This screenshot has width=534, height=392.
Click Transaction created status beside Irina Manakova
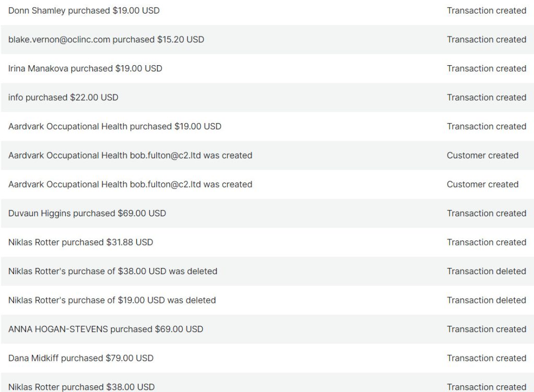click(x=486, y=68)
